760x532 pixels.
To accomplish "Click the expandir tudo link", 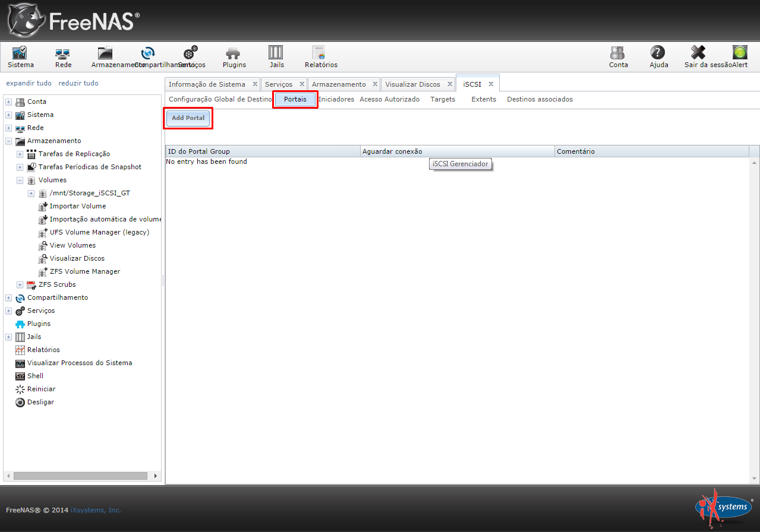I will [x=29, y=83].
